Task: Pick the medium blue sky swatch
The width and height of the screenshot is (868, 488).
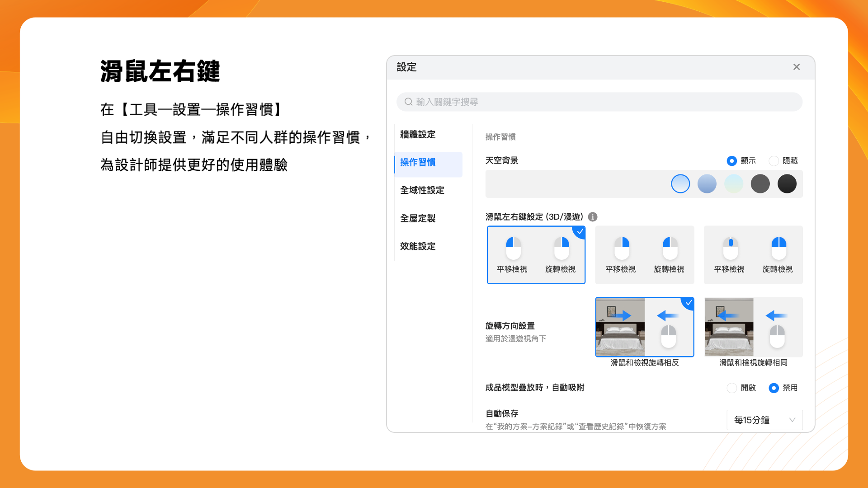Action: coord(707,184)
